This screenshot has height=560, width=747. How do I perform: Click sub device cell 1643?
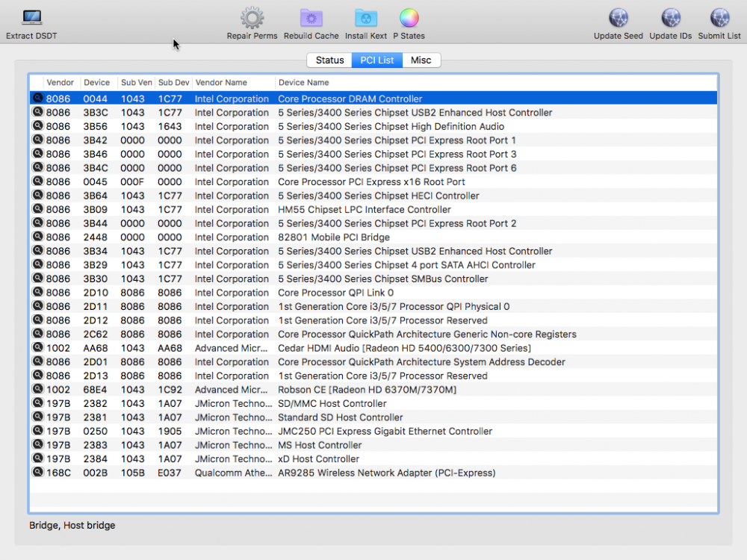pos(170,126)
